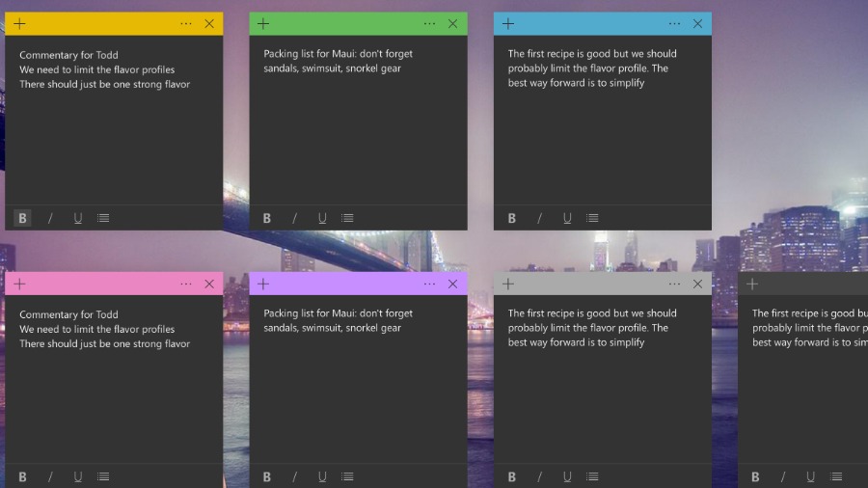Add a note from the pink note's plus
Screen dimensions: 868x488
pyautogui.click(x=19, y=284)
